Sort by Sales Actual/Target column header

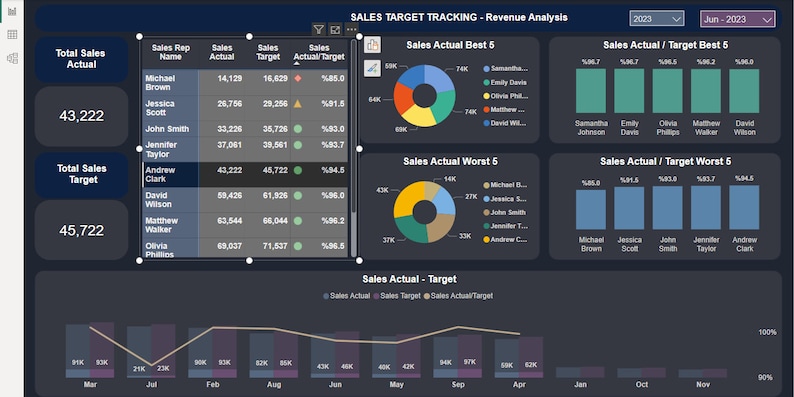[319, 53]
